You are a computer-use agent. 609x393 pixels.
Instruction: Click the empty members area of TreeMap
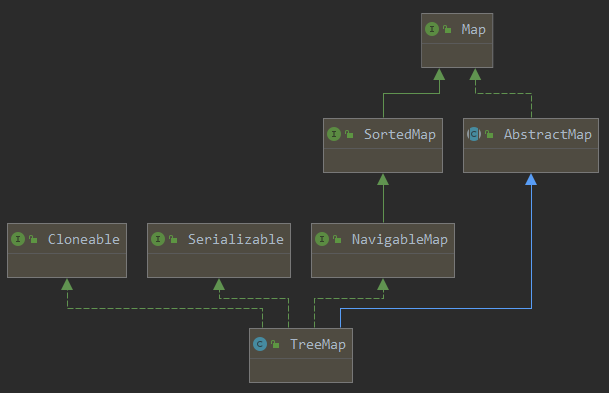[x=301, y=370]
